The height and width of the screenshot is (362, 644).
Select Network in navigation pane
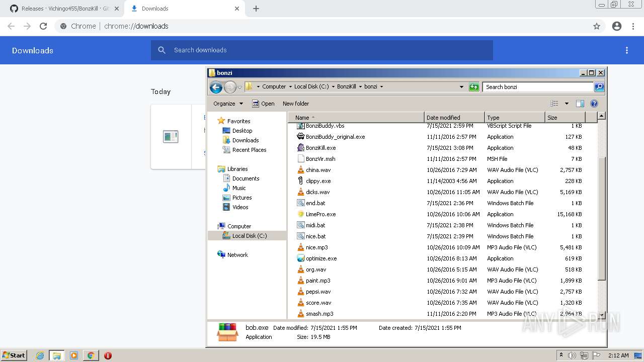pyautogui.click(x=237, y=255)
